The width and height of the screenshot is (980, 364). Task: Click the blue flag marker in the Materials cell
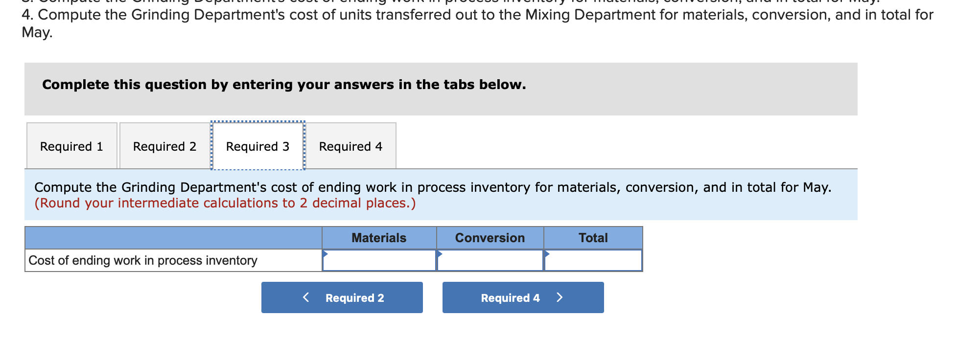326,254
